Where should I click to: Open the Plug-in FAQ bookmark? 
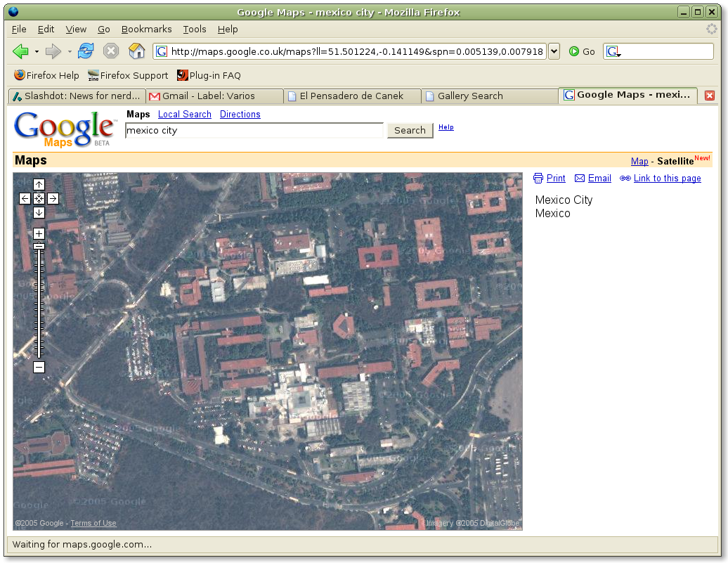209,75
